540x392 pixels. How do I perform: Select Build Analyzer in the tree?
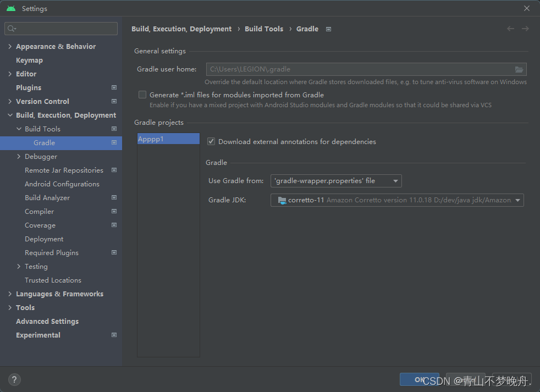tap(47, 198)
